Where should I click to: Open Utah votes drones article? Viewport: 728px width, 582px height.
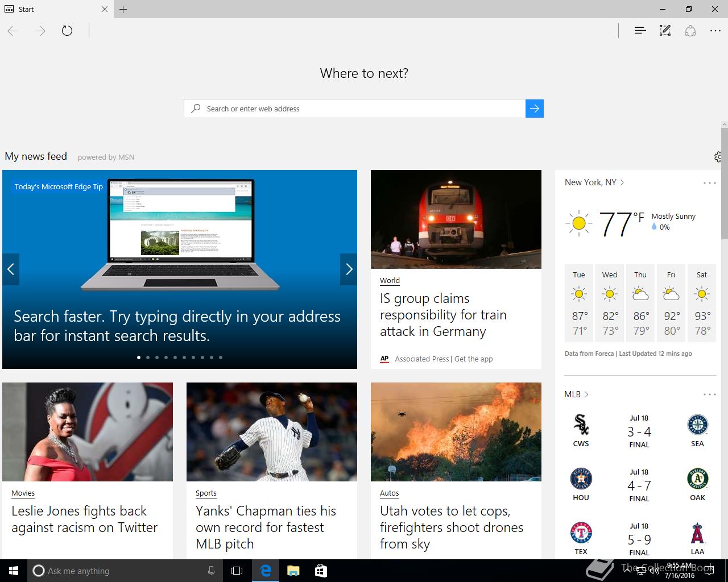pos(452,527)
